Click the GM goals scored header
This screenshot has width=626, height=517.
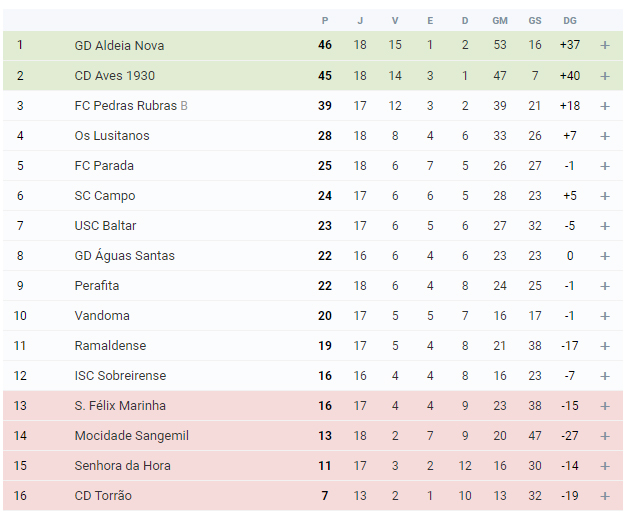500,21
